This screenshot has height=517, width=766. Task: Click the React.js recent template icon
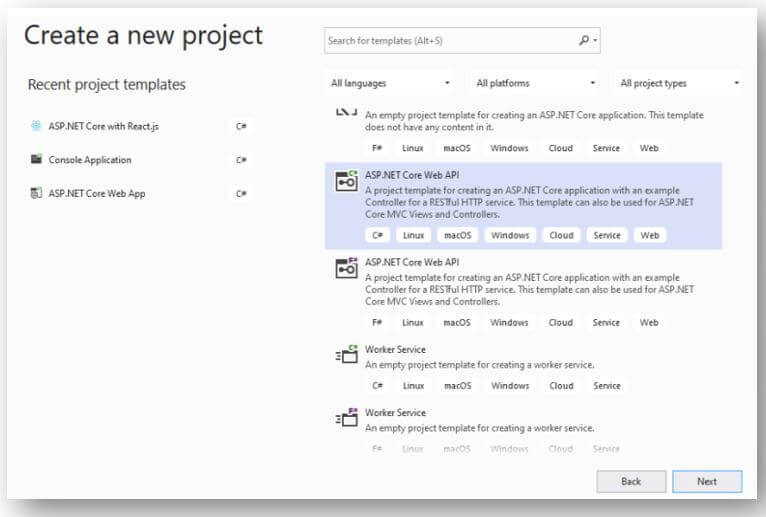[36, 126]
